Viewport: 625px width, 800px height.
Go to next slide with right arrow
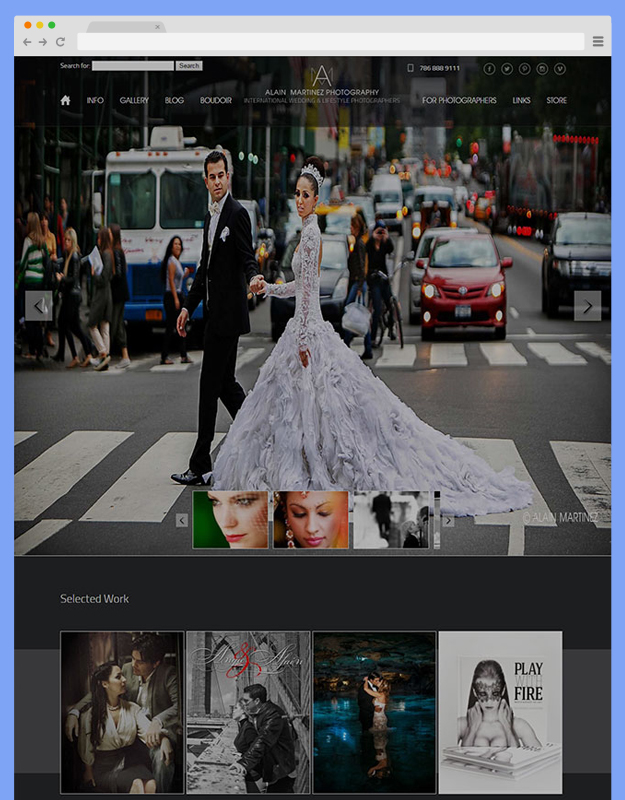588,306
